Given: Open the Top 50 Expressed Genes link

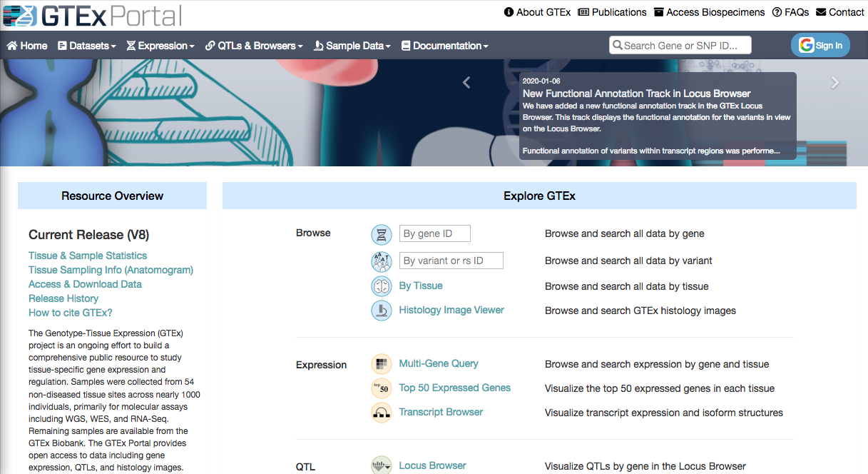Looking at the screenshot, I should click(x=455, y=388).
